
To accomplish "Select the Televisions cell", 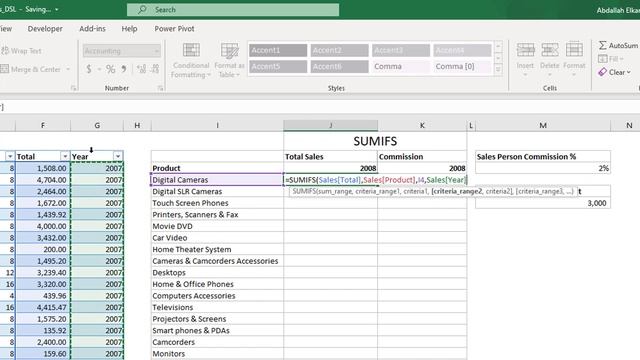I will coord(217,307).
